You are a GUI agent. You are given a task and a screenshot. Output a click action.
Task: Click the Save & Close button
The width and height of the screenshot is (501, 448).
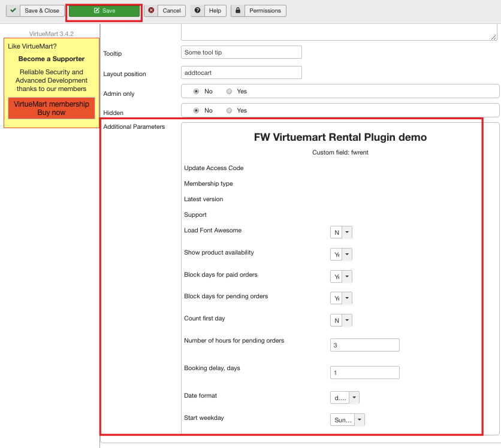click(x=35, y=11)
